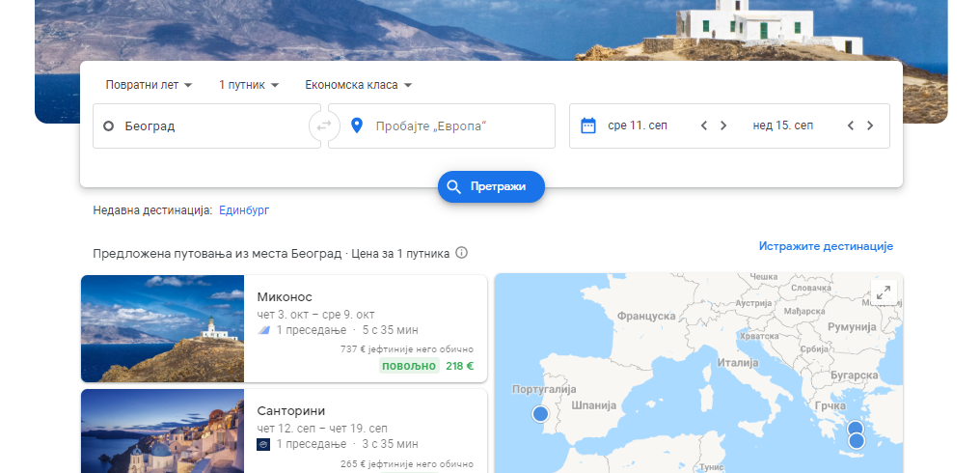Click the info icon next to price note
The width and height of the screenshot is (980, 473).
[x=461, y=253]
